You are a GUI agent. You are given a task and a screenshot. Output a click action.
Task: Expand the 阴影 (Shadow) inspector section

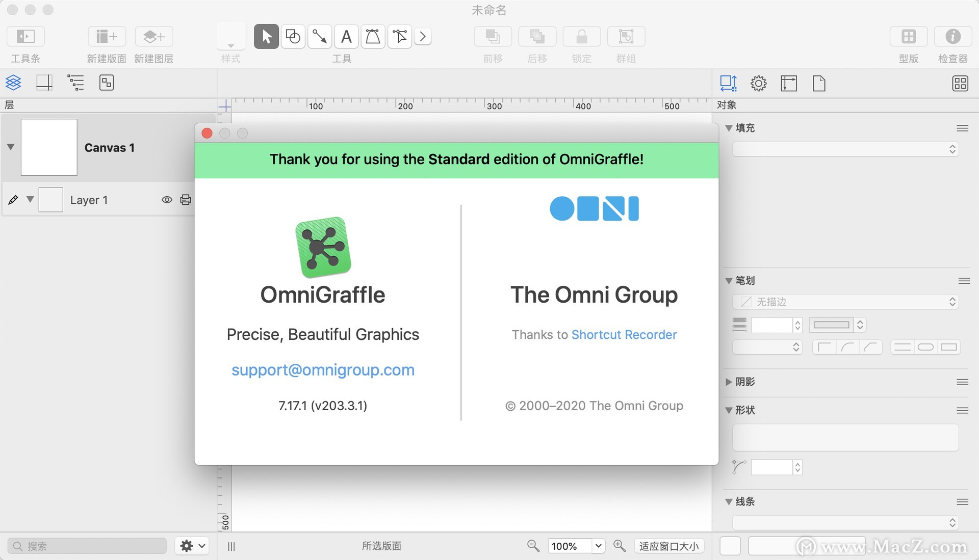(x=728, y=382)
